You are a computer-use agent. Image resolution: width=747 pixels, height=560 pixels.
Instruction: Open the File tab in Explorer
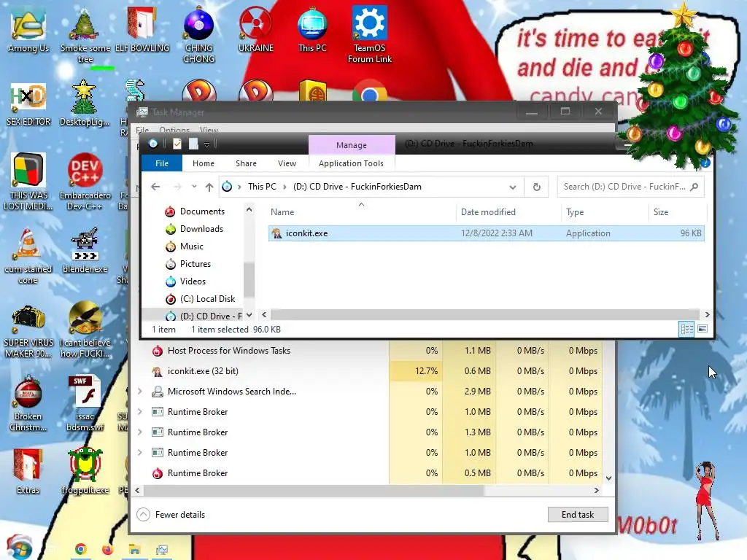(x=162, y=163)
